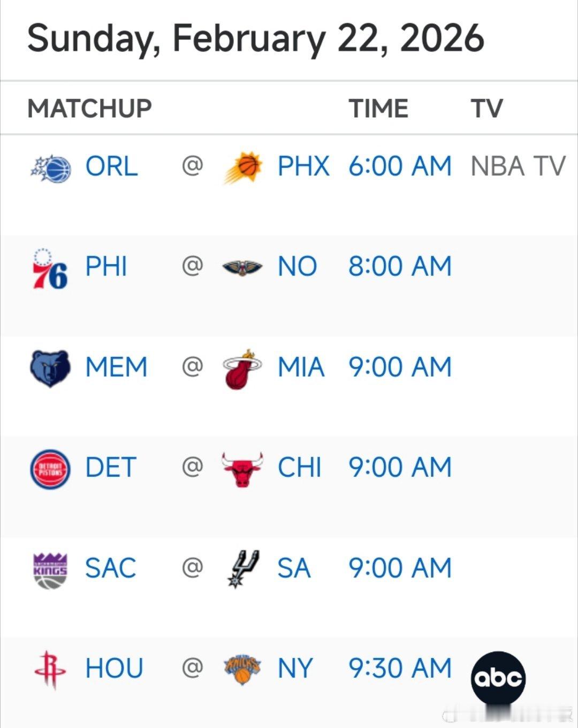Select the Philadelphia 76ers logo

tap(50, 269)
